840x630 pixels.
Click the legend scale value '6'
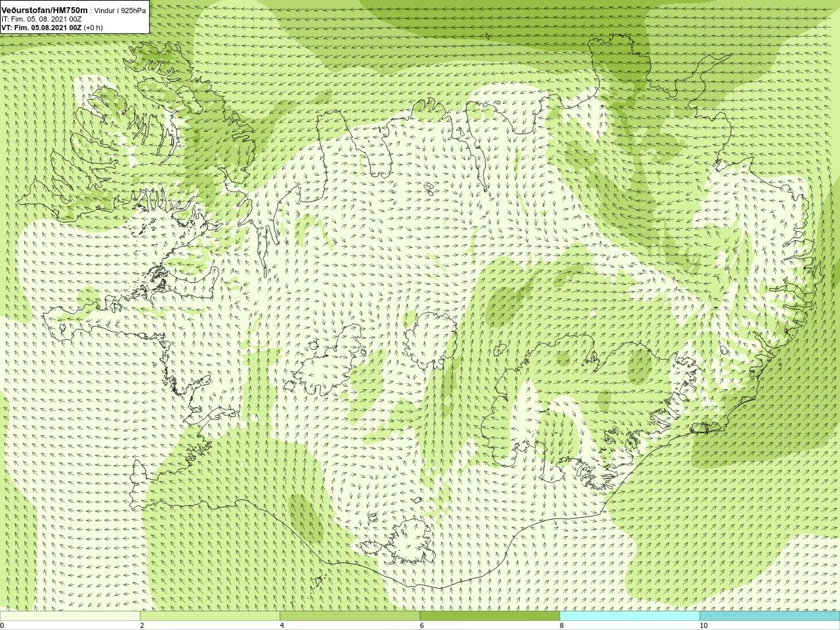(x=422, y=625)
